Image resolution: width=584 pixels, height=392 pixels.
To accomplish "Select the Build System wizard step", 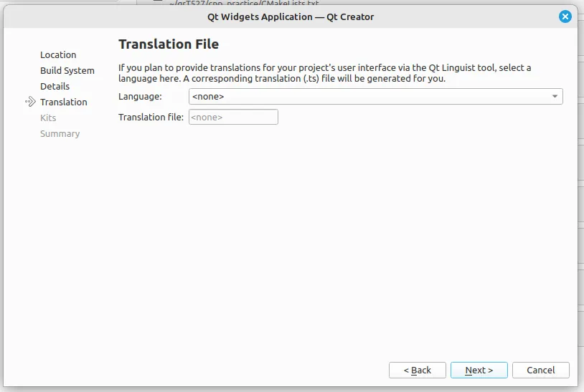I will coord(67,71).
